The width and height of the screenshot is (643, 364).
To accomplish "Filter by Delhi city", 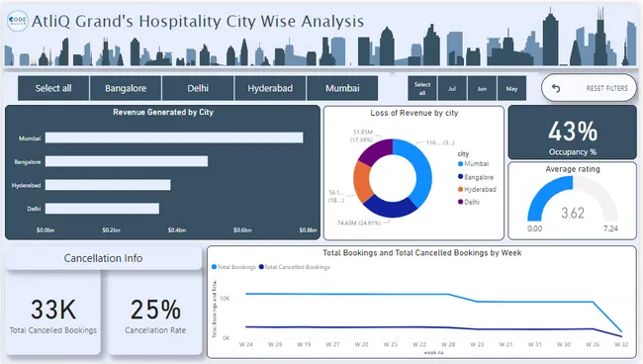I will [x=198, y=88].
